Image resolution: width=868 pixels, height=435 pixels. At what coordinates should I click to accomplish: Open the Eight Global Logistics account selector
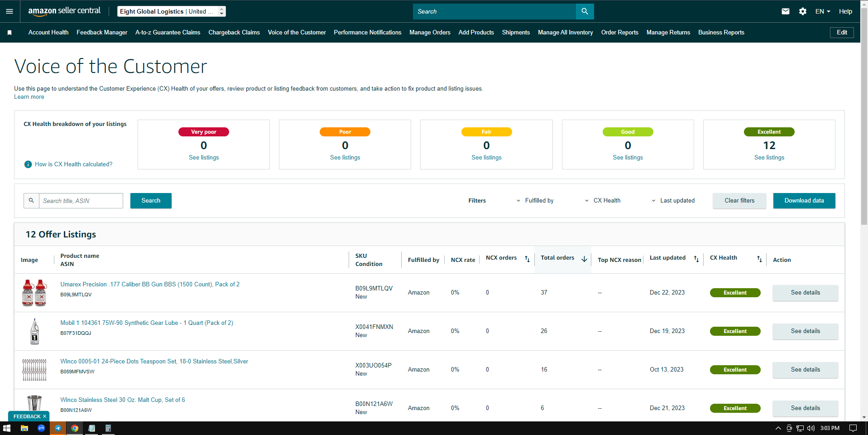[x=172, y=11]
